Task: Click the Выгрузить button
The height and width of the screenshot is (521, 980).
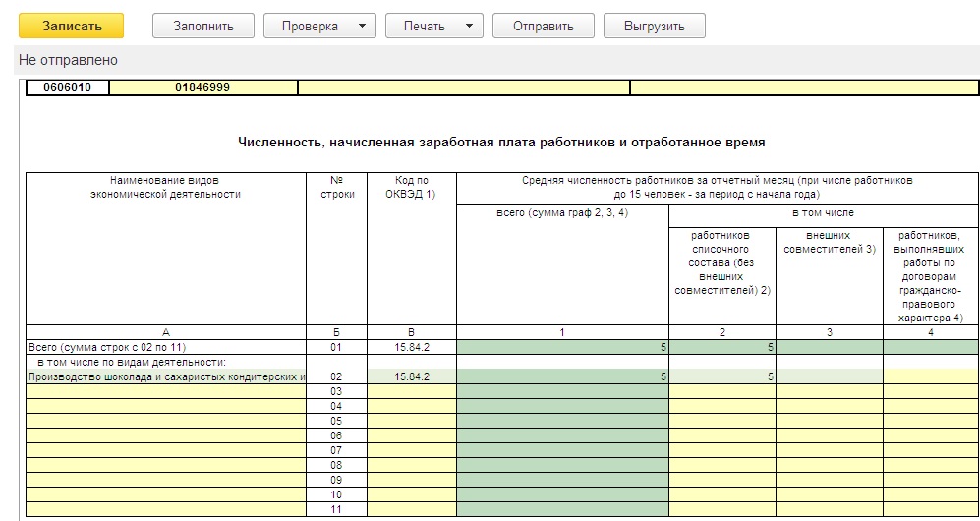Action: click(x=655, y=26)
